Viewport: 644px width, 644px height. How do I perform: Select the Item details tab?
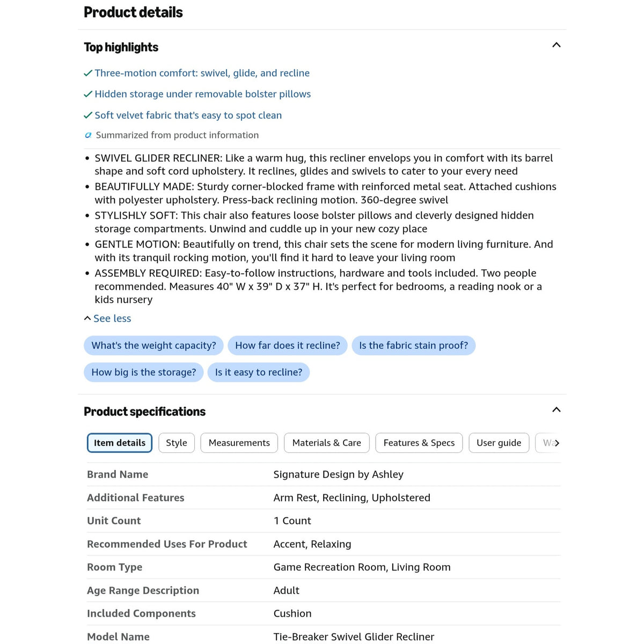pos(120,443)
